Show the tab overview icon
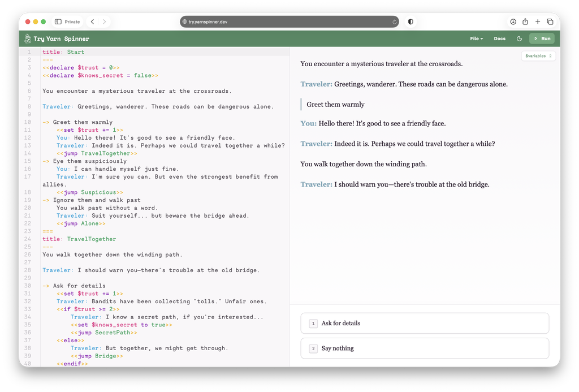This screenshot has height=392, width=579. tap(550, 22)
